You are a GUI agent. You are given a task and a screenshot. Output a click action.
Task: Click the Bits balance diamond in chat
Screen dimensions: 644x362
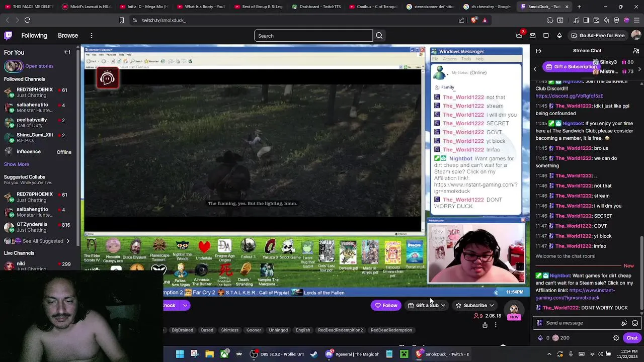coord(540,338)
